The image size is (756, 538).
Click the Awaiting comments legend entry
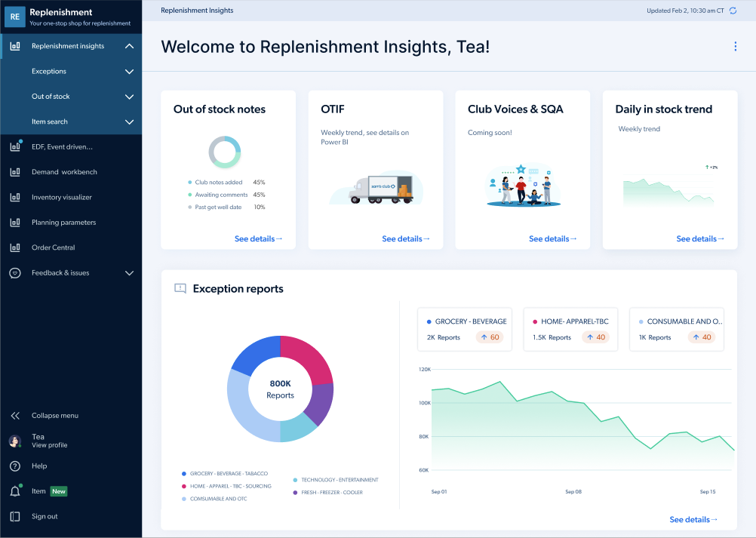pos(226,195)
